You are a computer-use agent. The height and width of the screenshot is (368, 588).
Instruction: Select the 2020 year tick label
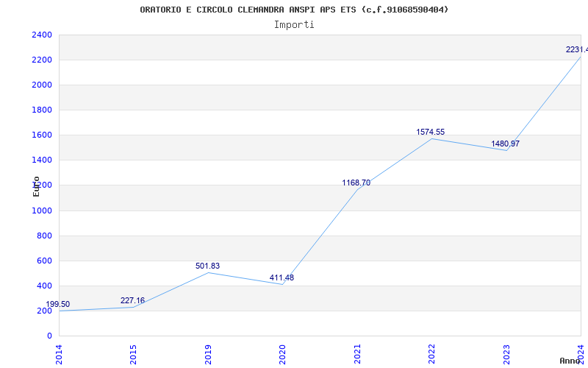pyautogui.click(x=282, y=355)
